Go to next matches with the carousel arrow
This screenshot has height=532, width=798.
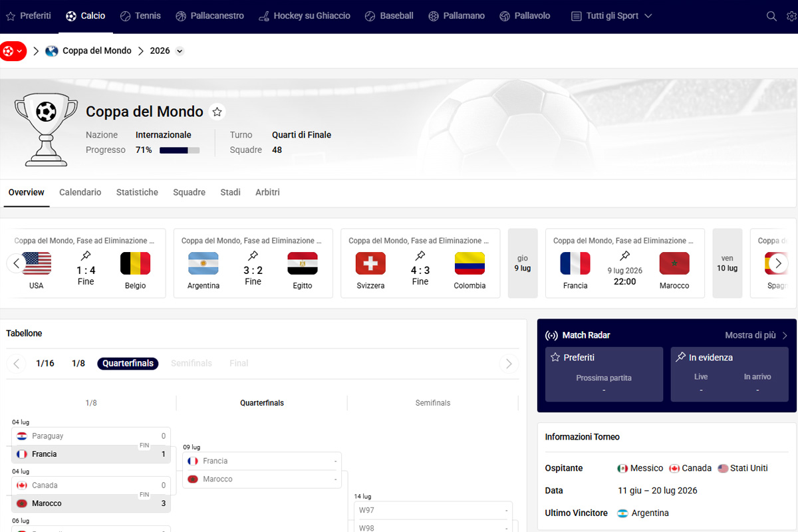779,263
